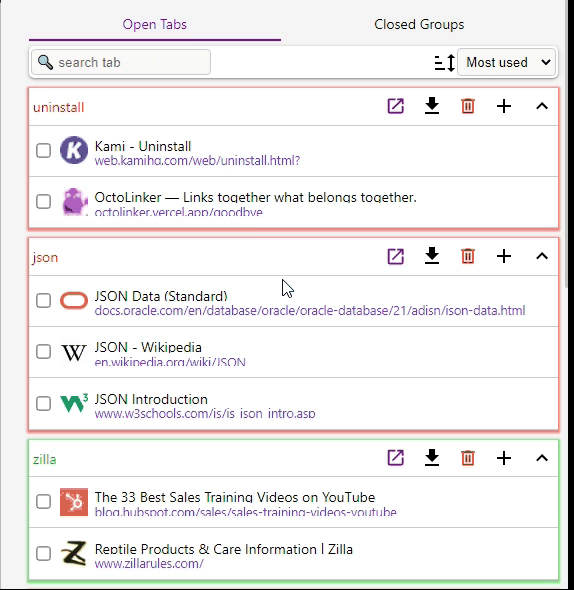The height and width of the screenshot is (590, 574).
Task: Select the Open Tabs tab
Action: point(155,24)
